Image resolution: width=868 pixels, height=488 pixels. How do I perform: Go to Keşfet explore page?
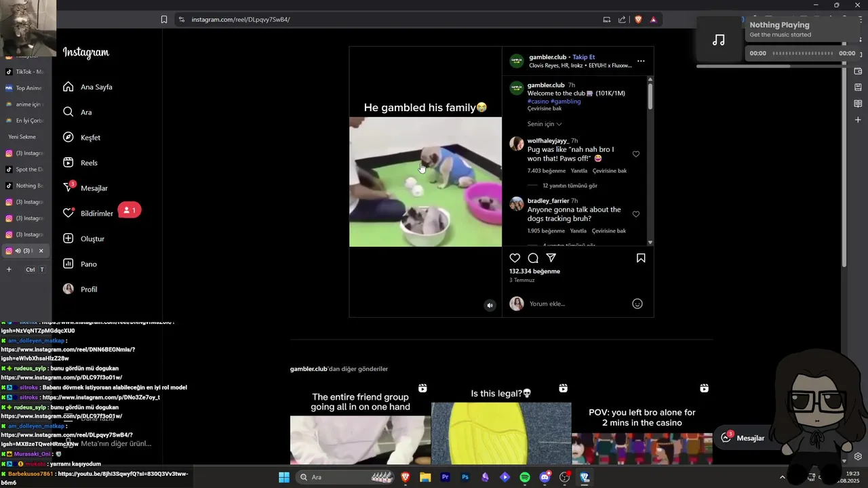(x=81, y=138)
